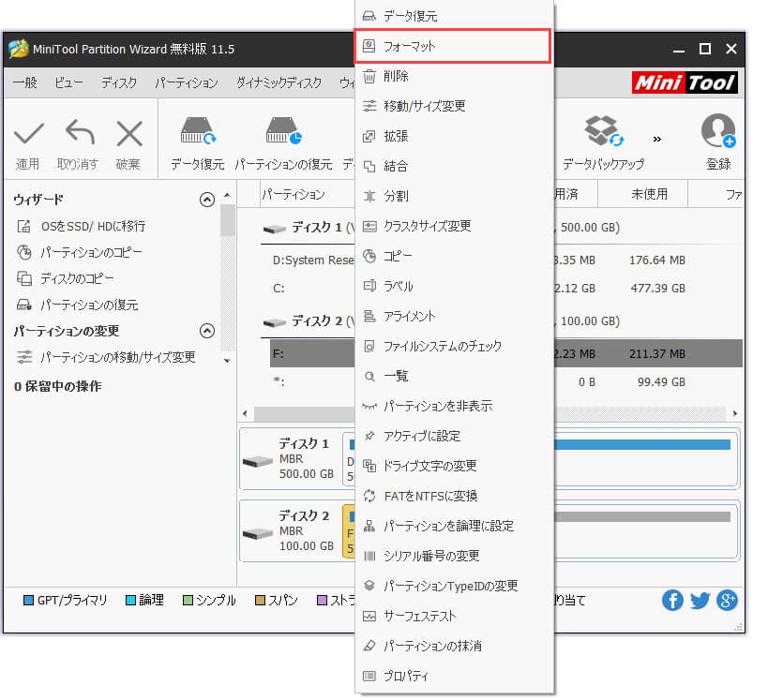Collapse the パーティションの変更 section
Image resolution: width=768 pixels, height=700 pixels.
(x=207, y=331)
